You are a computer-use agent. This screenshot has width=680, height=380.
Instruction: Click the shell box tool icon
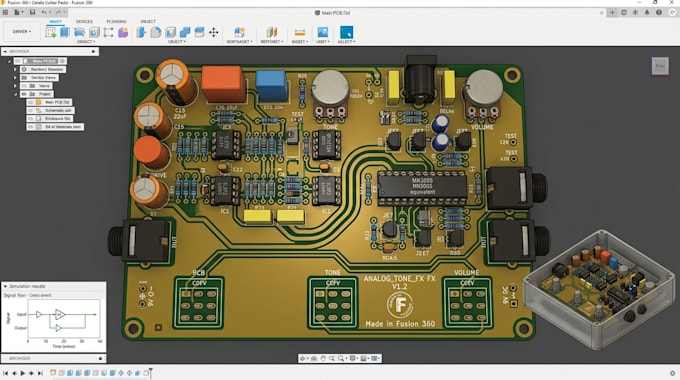pos(170,32)
